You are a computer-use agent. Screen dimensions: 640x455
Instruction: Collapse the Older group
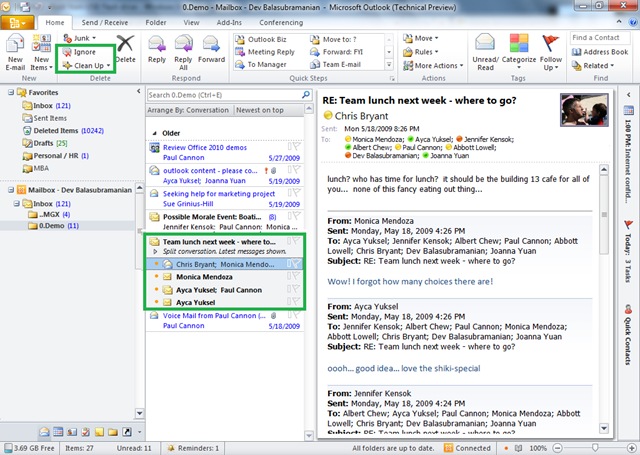tap(155, 133)
